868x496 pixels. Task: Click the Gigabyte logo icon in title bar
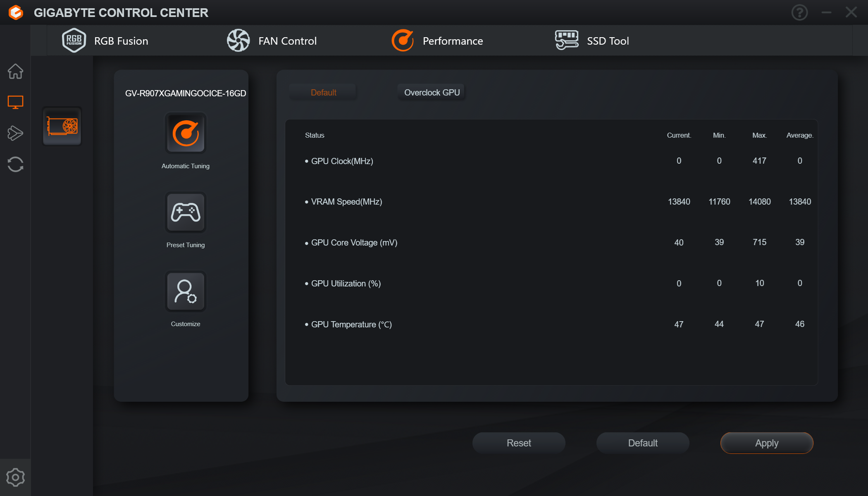16,12
